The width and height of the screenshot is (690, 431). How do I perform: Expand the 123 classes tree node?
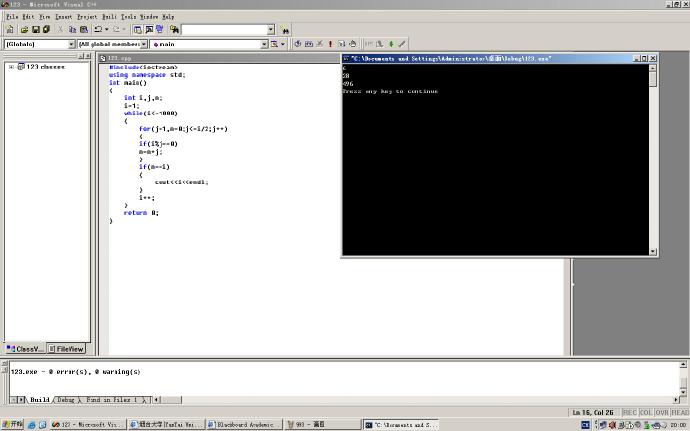click(11, 67)
